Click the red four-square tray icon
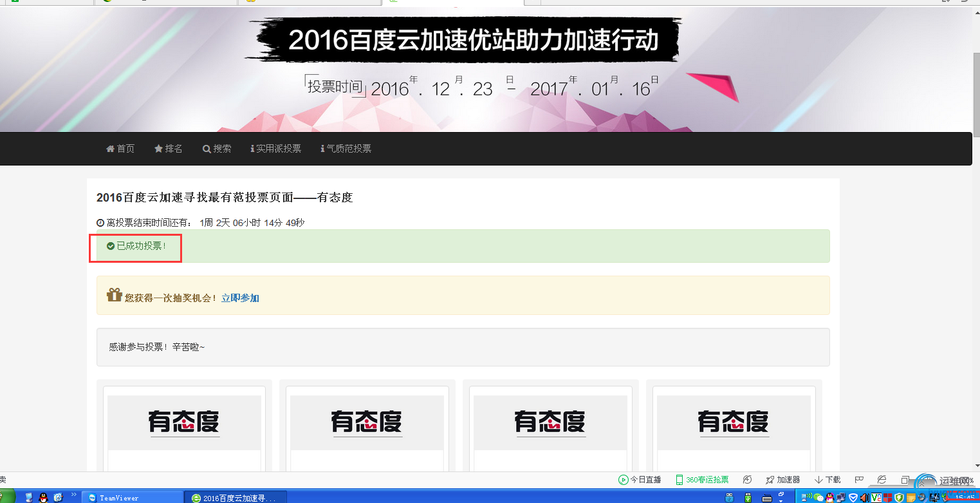 (x=888, y=498)
